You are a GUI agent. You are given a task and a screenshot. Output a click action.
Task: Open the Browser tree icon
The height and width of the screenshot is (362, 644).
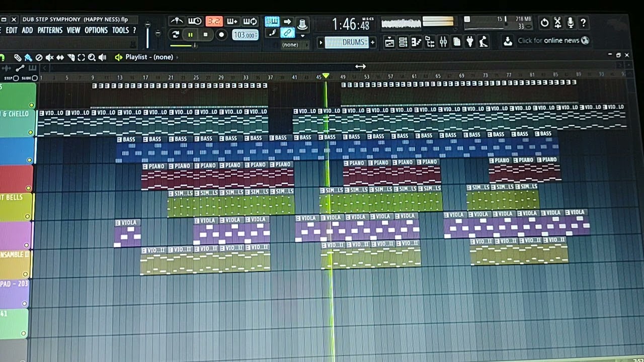pyautogui.click(x=430, y=42)
